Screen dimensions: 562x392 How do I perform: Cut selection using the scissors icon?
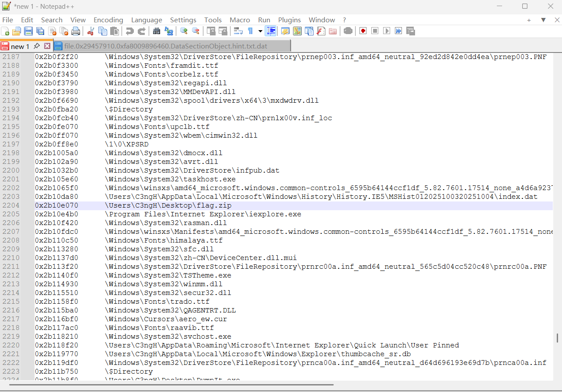tap(91, 31)
